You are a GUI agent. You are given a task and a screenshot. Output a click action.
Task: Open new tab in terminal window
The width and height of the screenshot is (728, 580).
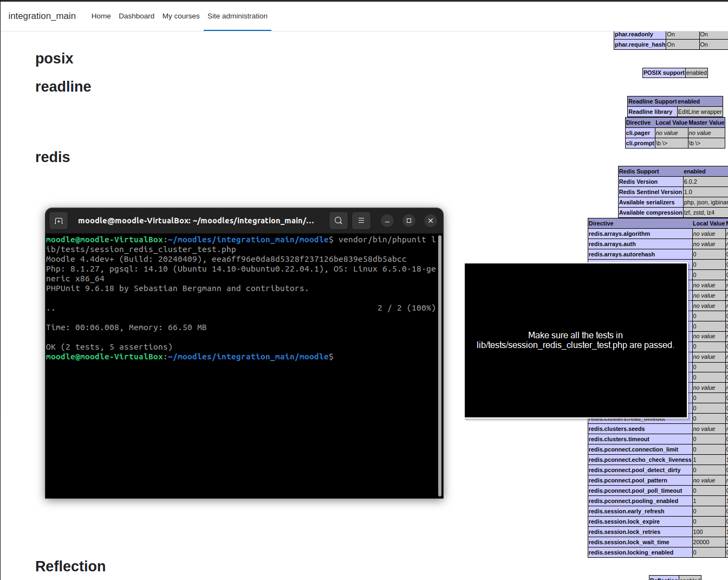point(59,221)
